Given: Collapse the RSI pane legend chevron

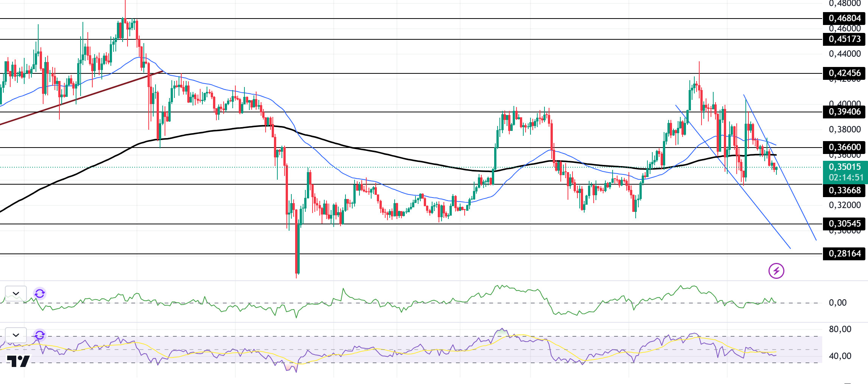Looking at the screenshot, I should pos(16,335).
